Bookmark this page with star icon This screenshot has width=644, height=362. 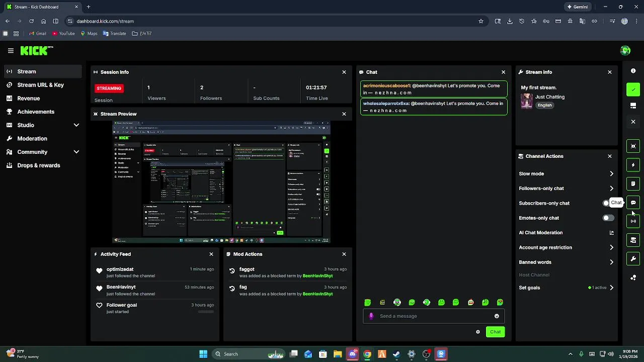click(x=481, y=21)
